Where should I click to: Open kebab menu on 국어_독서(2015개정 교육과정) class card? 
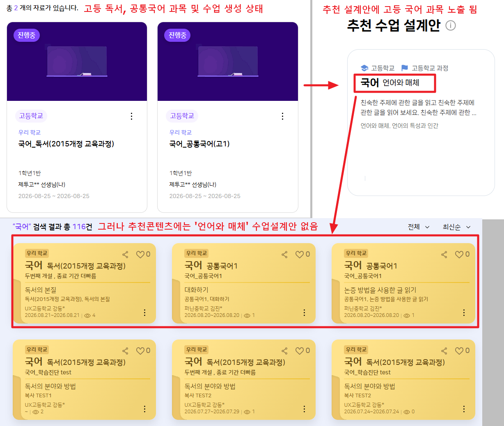pyautogui.click(x=131, y=116)
